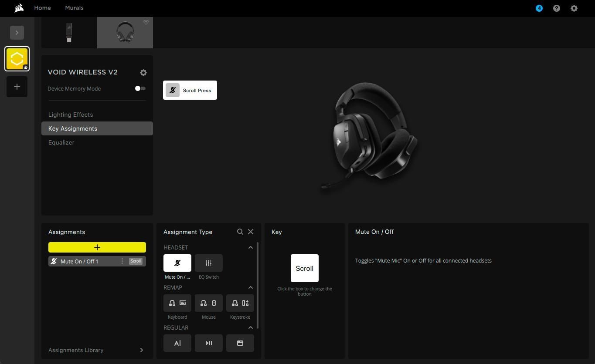Open options menu for Mute On / Off 1

pos(122,261)
